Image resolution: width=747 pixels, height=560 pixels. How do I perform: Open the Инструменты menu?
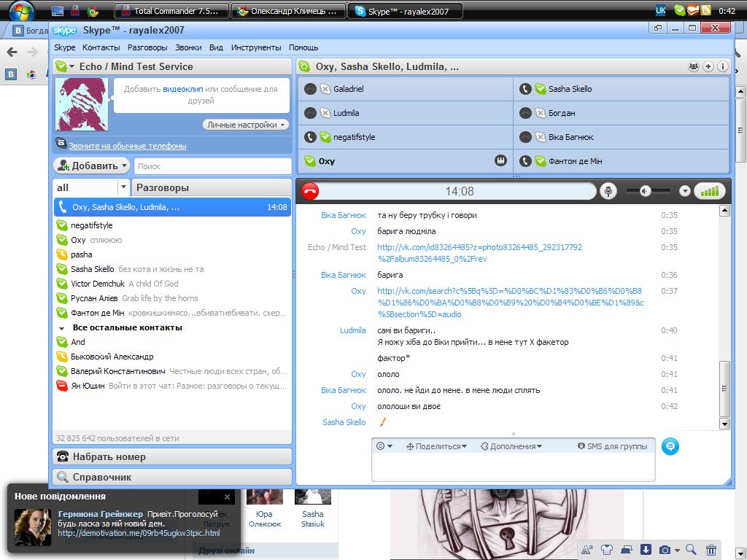pos(256,47)
